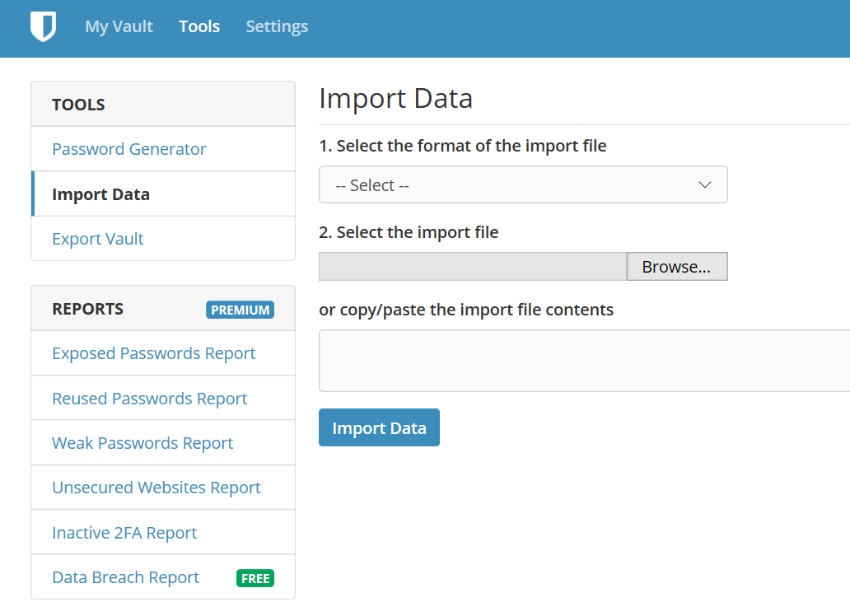Click the PREMIUM badge beside Reports
The image size is (850, 616).
click(240, 310)
